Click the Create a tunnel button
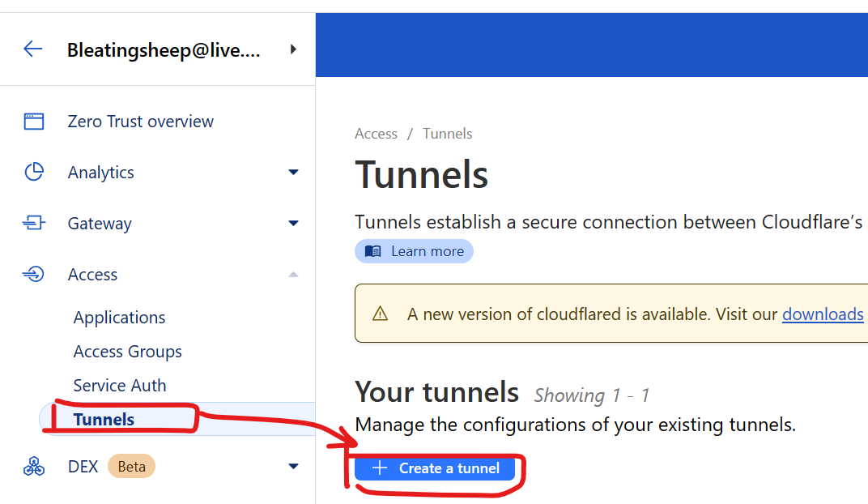Viewport: 868px width, 504px height. tap(435, 468)
